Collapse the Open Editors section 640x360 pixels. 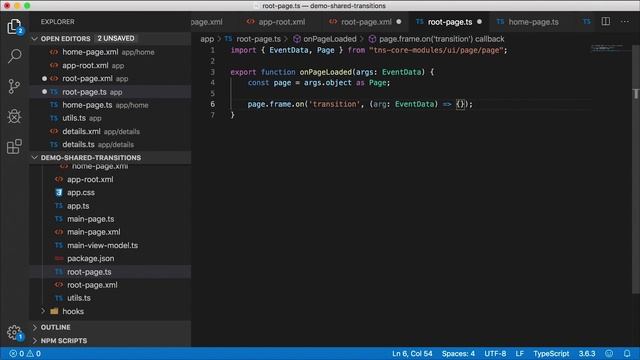click(x=35, y=39)
